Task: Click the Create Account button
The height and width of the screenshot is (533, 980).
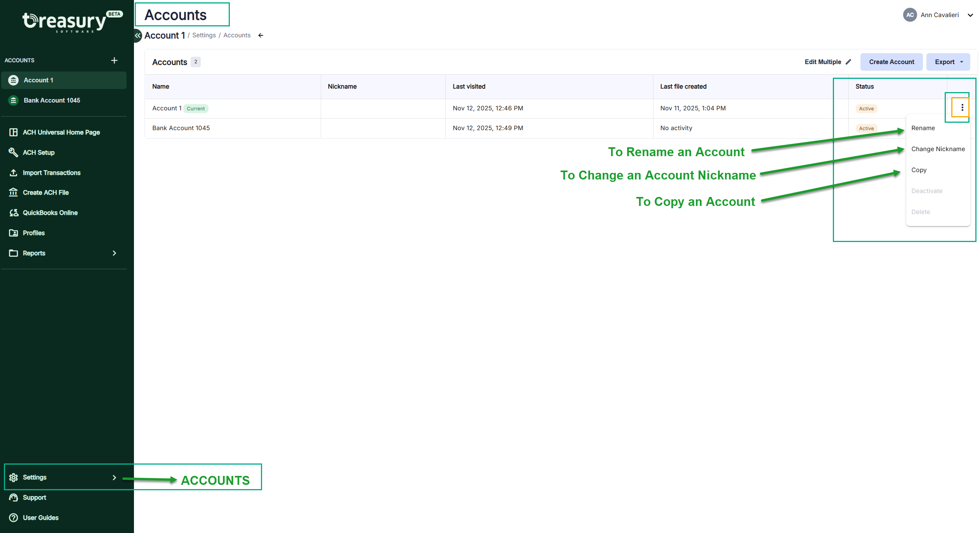Action: [x=891, y=62]
